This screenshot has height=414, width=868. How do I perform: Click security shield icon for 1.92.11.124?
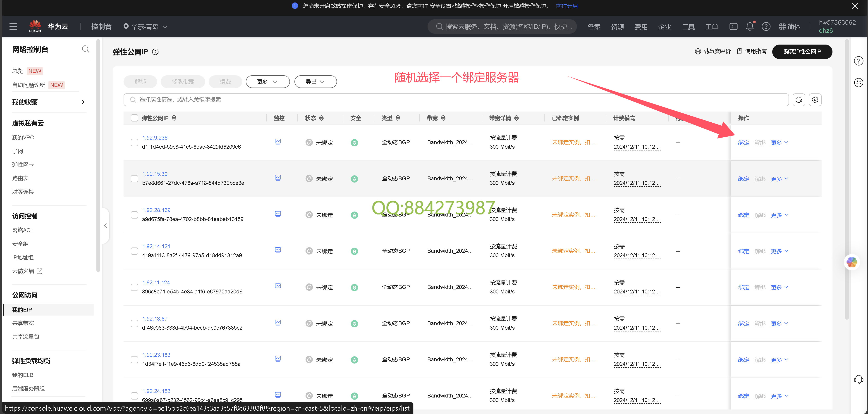click(354, 287)
